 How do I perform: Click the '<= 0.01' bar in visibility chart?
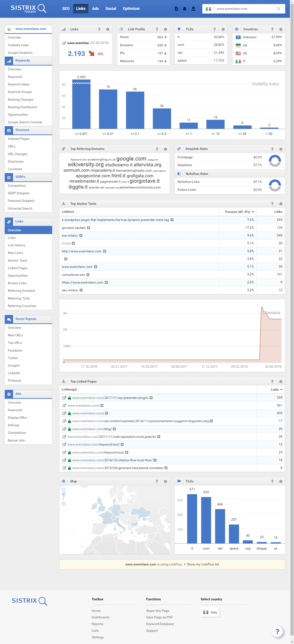[x=108, y=109]
